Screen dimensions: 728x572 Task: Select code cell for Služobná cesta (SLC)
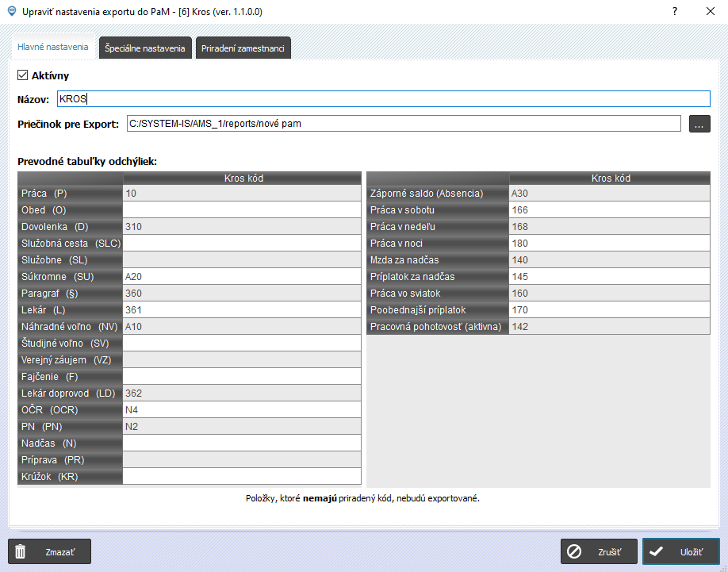click(242, 244)
